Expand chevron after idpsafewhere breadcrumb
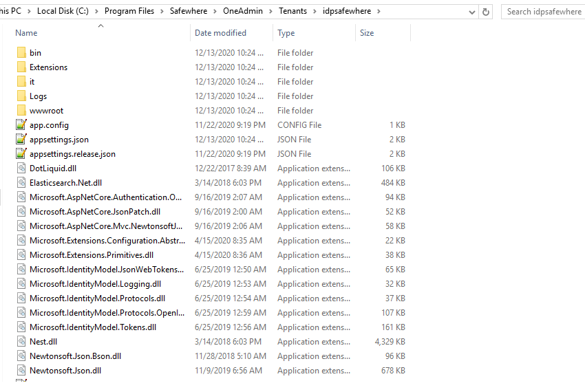This screenshot has width=585, height=392. (x=379, y=12)
